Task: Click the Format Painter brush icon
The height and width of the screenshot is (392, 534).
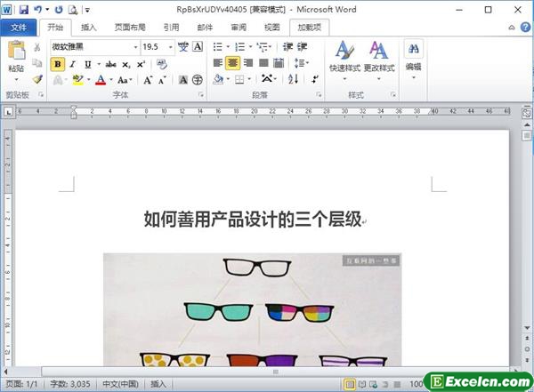Action: click(37, 79)
